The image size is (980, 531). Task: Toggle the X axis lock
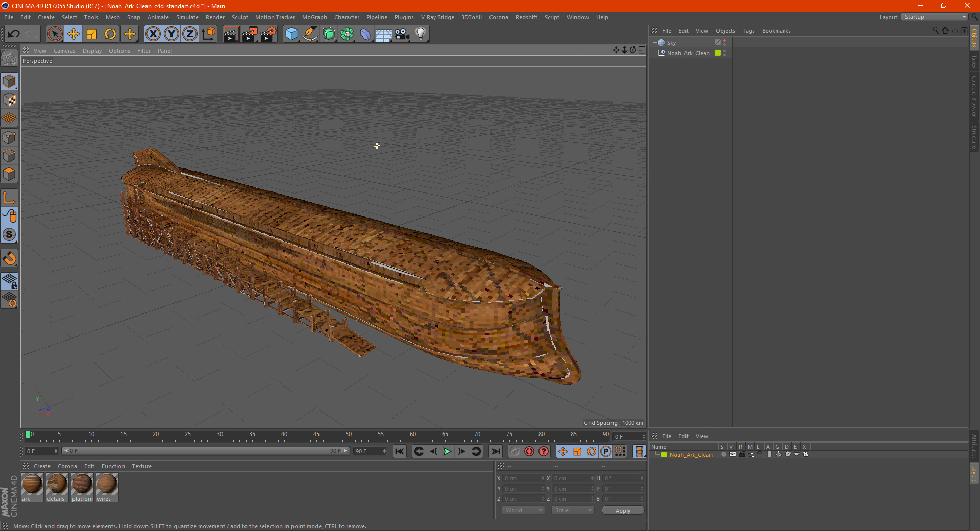pos(153,34)
